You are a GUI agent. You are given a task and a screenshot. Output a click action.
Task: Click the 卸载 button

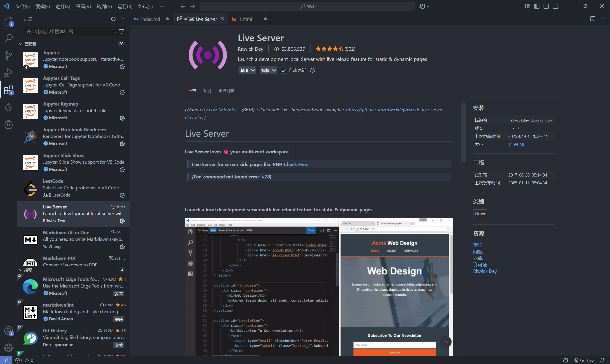coord(265,71)
